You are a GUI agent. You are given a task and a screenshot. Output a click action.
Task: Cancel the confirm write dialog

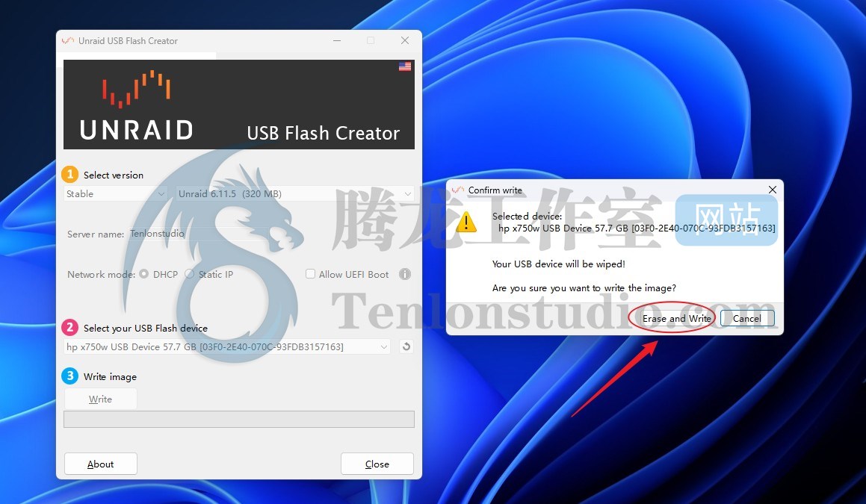click(746, 319)
